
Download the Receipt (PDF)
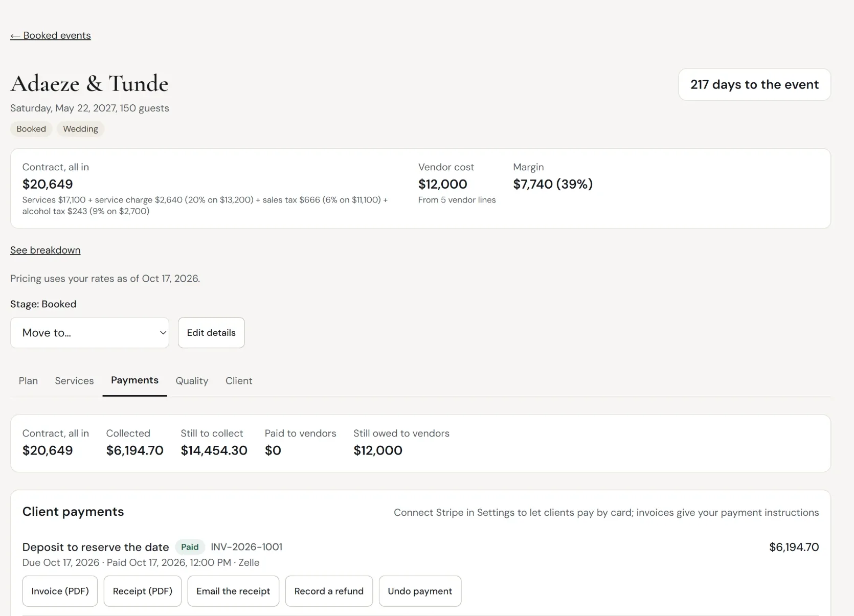click(143, 591)
